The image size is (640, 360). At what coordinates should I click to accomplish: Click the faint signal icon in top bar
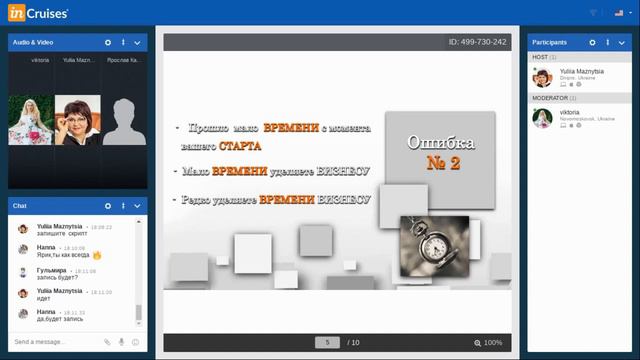point(593,13)
